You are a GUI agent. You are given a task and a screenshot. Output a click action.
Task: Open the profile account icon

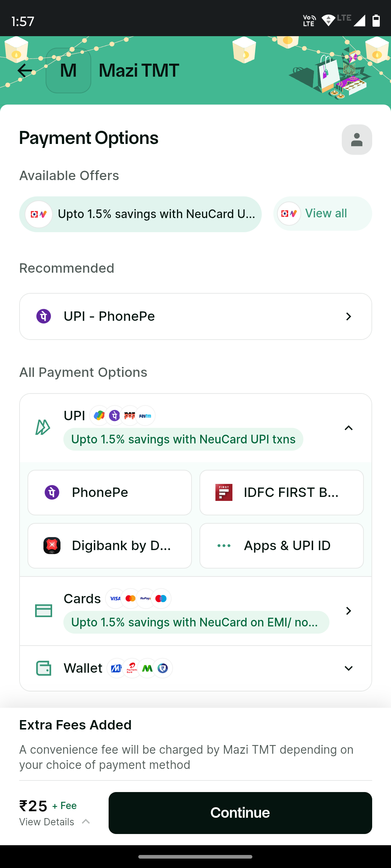(357, 140)
